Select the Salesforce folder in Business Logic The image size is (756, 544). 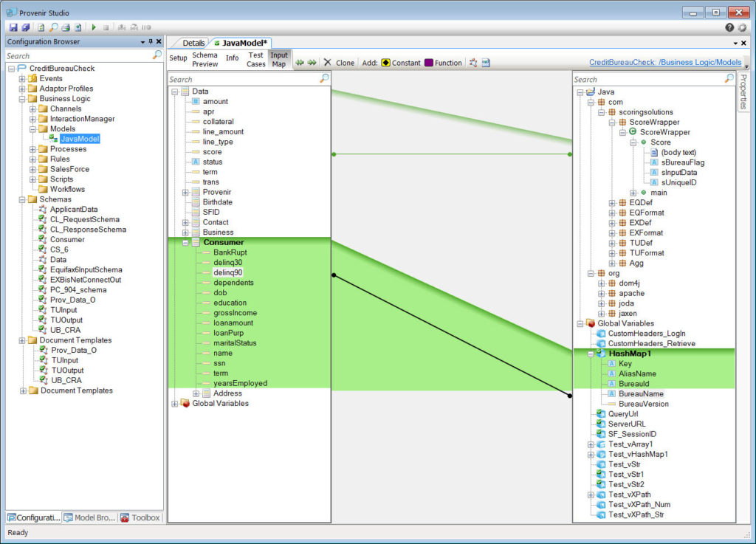pos(69,169)
